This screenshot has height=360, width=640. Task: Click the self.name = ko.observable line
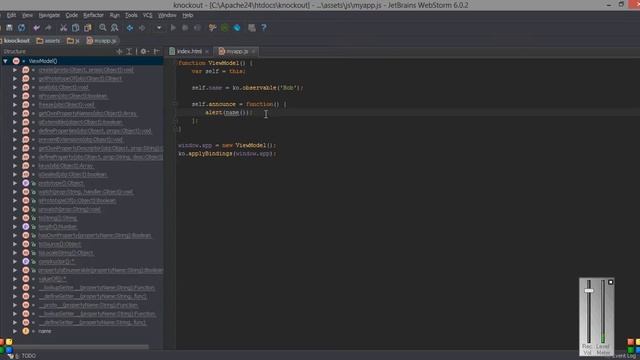[x=247, y=88]
